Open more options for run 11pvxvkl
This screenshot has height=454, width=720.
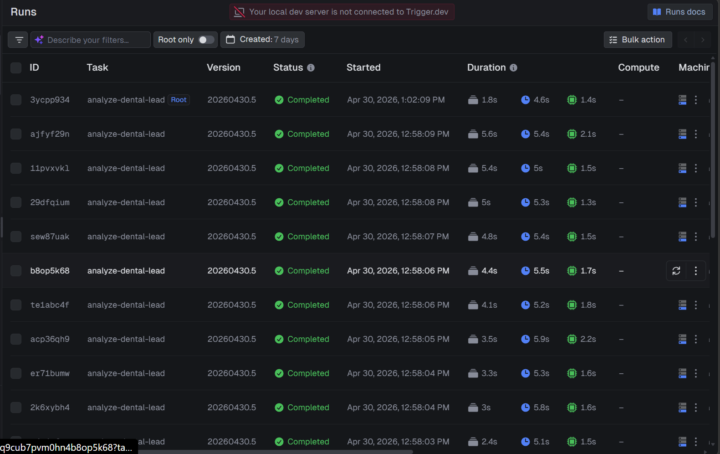[x=696, y=168]
